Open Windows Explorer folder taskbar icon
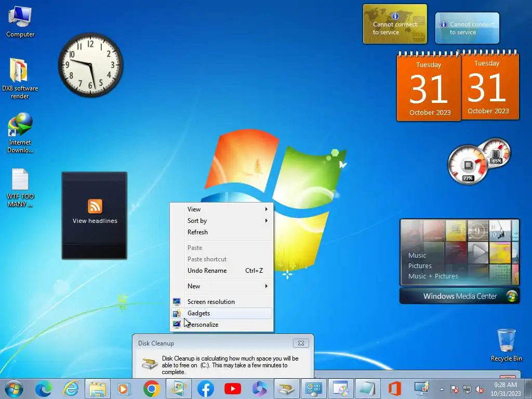 click(x=97, y=389)
